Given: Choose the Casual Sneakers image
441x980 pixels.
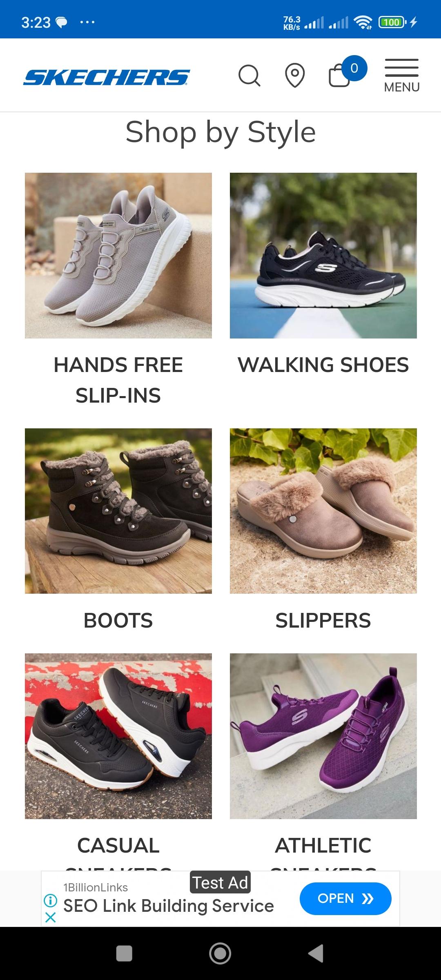Looking at the screenshot, I should [118, 736].
